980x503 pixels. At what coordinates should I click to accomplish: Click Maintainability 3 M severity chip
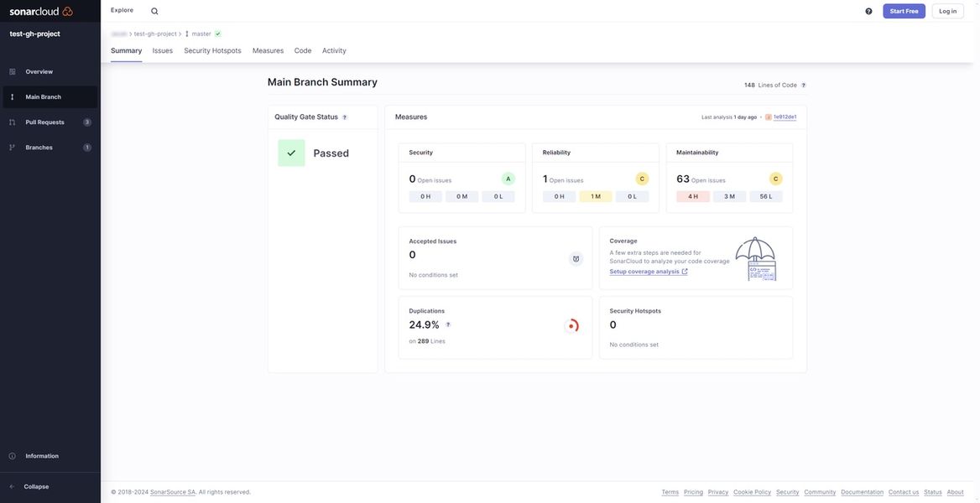729,197
